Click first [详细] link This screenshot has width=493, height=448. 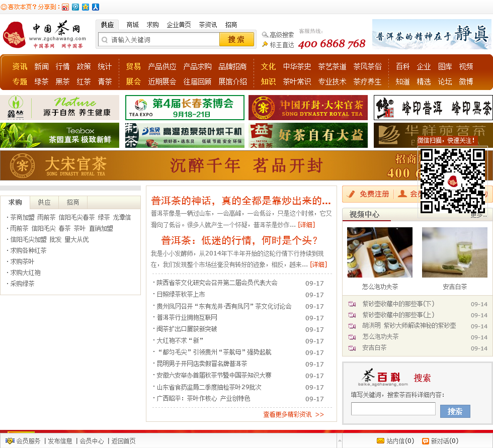(x=306, y=225)
